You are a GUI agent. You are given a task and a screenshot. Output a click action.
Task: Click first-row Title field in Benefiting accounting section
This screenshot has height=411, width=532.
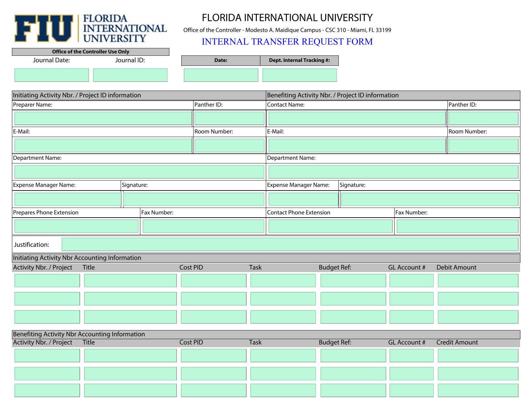point(130,356)
